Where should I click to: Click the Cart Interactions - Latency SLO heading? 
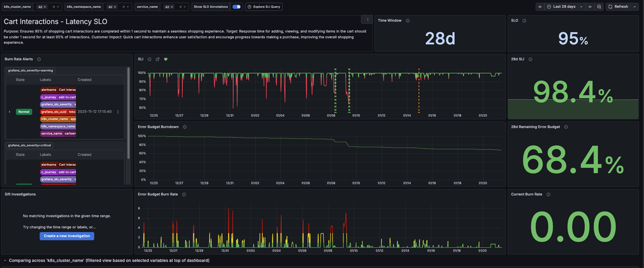click(56, 22)
